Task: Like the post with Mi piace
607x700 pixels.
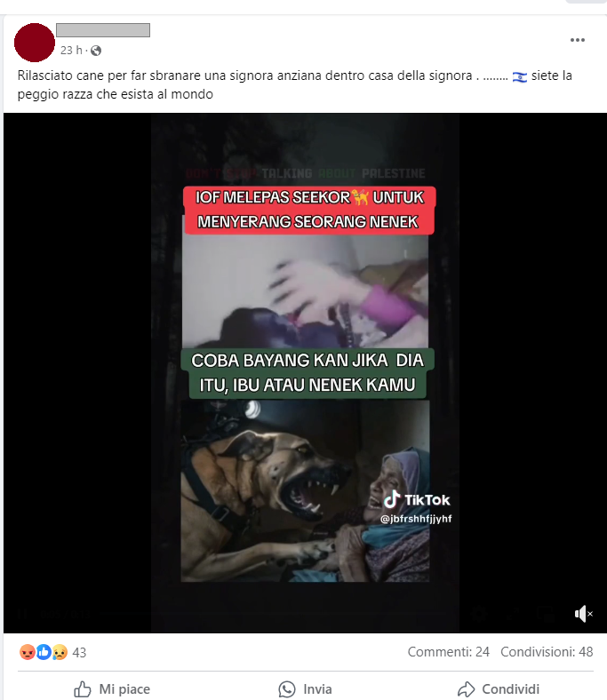Action: tap(112, 688)
